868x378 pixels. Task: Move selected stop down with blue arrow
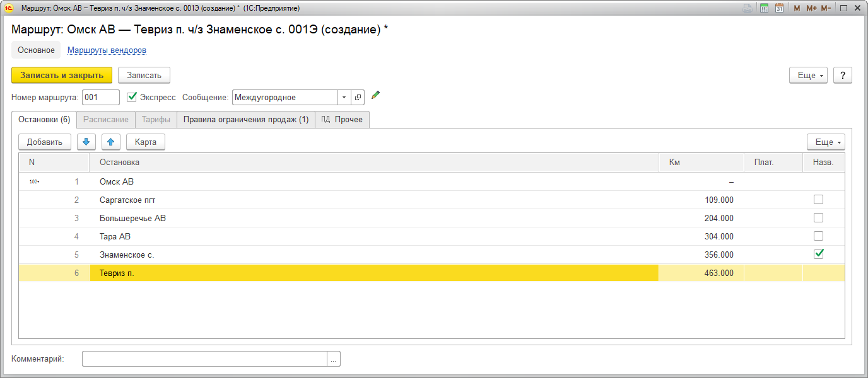click(86, 142)
